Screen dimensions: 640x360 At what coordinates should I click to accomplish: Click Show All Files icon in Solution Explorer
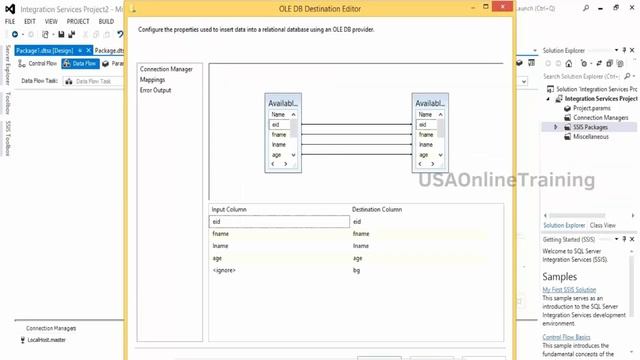tap(620, 63)
